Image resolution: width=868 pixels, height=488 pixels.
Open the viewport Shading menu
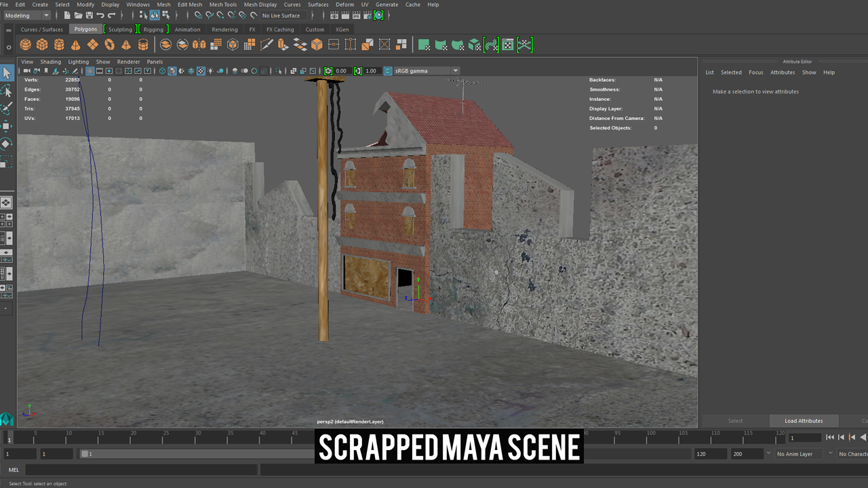click(50, 62)
